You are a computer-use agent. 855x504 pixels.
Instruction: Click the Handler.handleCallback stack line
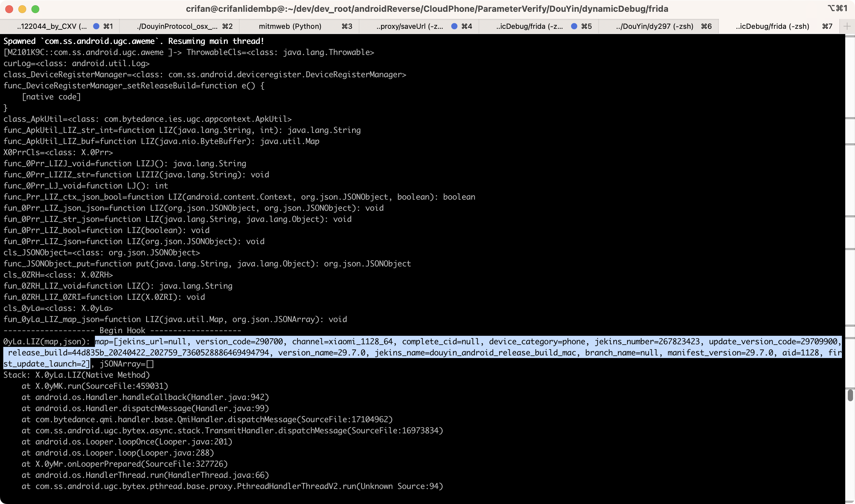145,397
